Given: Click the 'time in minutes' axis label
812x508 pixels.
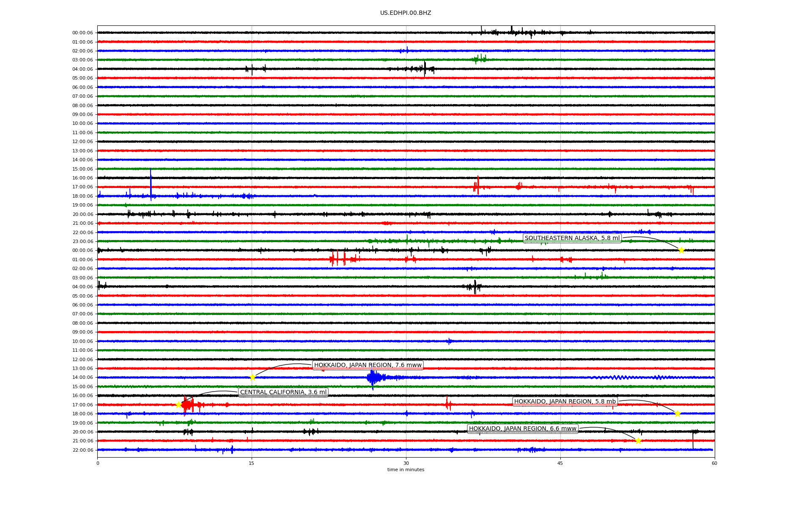Looking at the screenshot, I should 406,470.
